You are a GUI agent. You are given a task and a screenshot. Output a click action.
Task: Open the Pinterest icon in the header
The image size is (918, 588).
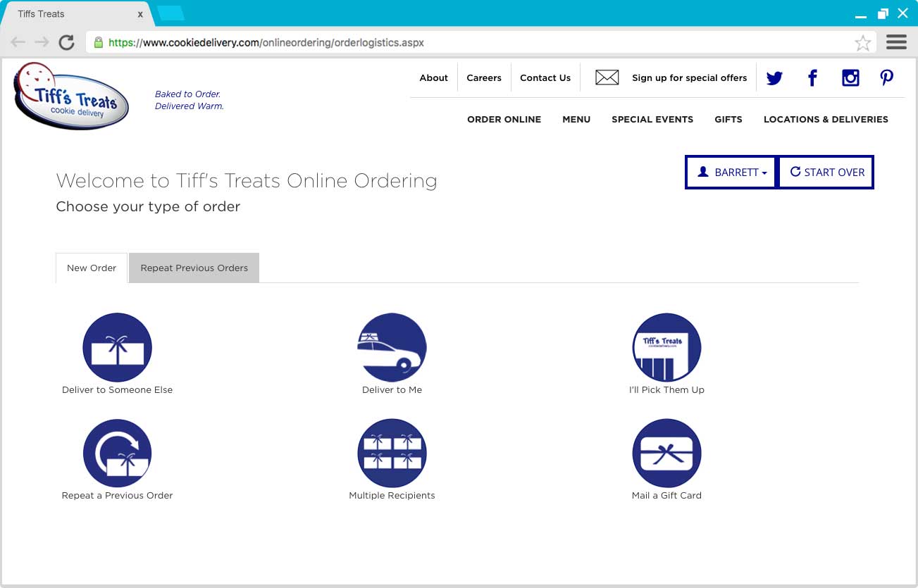[x=887, y=78]
